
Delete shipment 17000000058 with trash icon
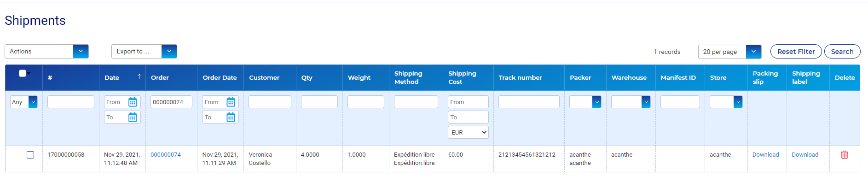pos(845,155)
